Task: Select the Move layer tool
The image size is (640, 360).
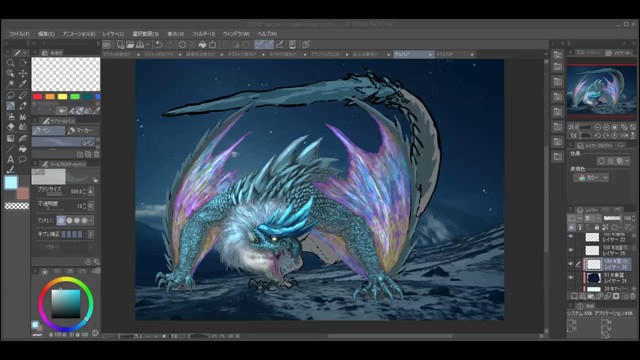Action: tap(23, 73)
